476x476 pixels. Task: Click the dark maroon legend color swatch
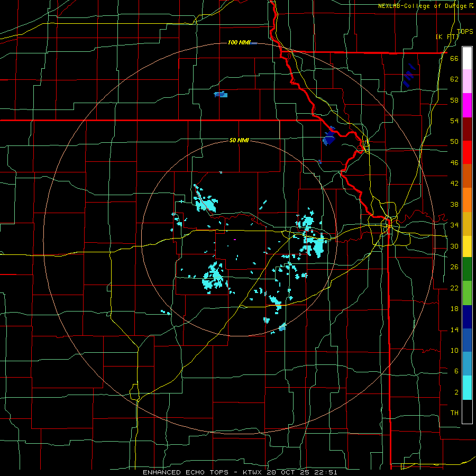click(x=467, y=129)
